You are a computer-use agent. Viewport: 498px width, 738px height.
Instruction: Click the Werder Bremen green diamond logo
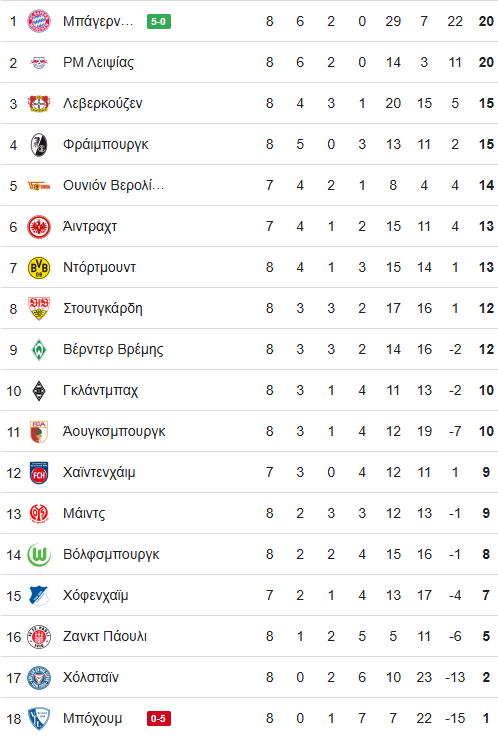click(39, 350)
